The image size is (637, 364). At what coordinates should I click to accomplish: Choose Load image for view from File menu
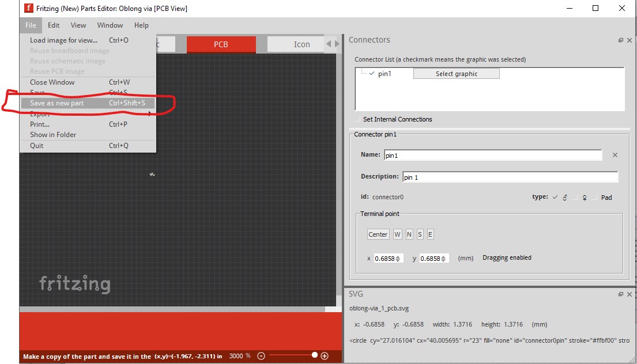point(88,40)
